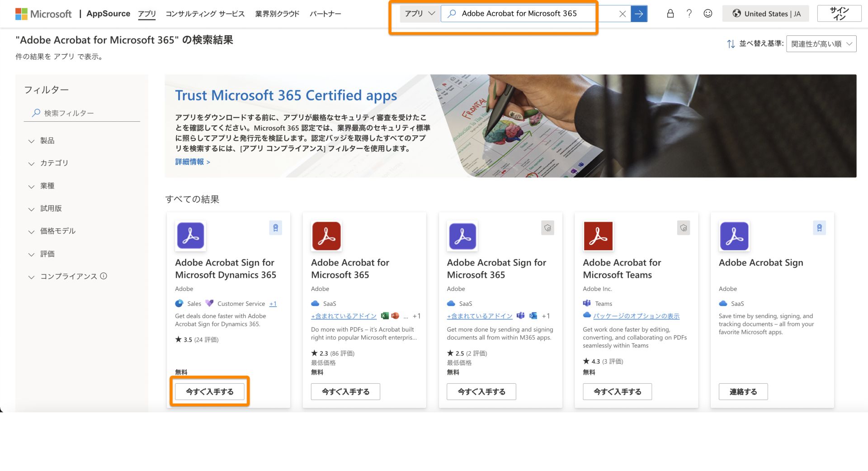
Task: Click +含まれているアドイン on Acrobat for Microsoft 365
Action: point(344,316)
